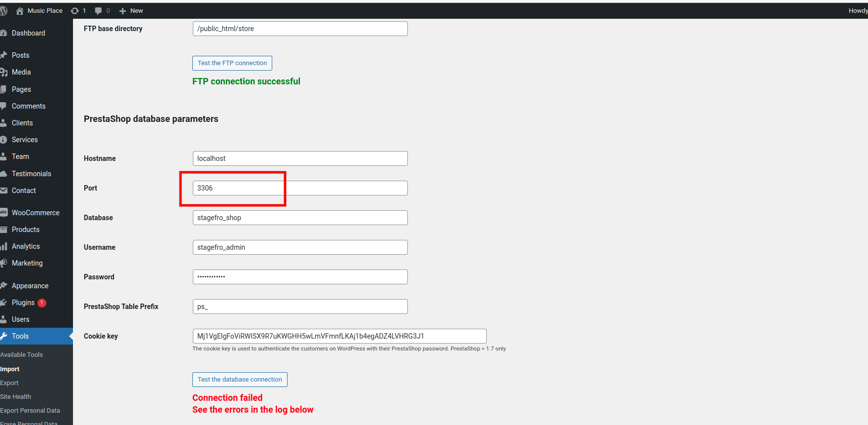Click the Marketing megaphone icon
868x425 pixels.
coord(3,263)
